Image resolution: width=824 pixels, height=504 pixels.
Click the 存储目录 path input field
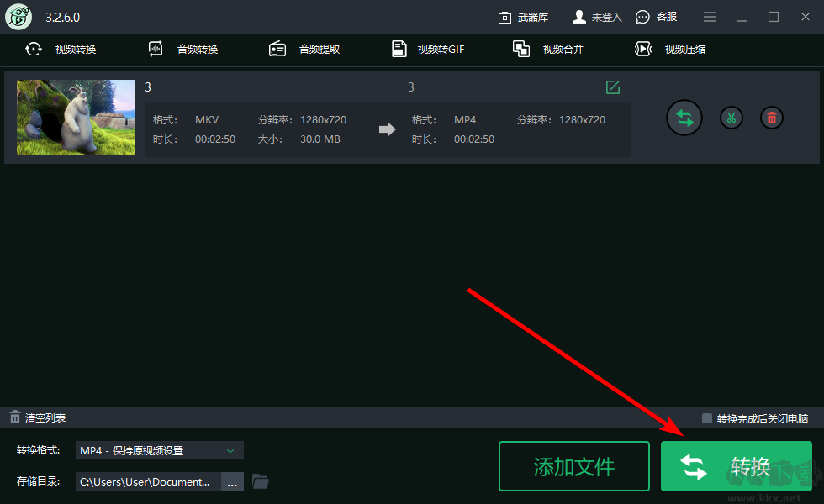(x=147, y=480)
